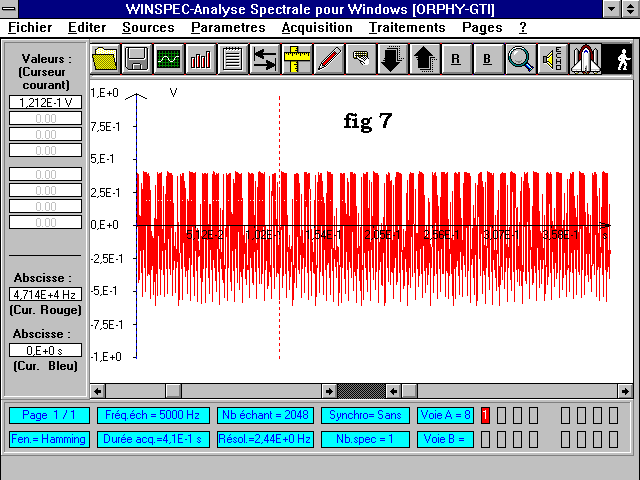640x480 pixels.
Task: Activate the blue cursor B button
Action: (487, 59)
